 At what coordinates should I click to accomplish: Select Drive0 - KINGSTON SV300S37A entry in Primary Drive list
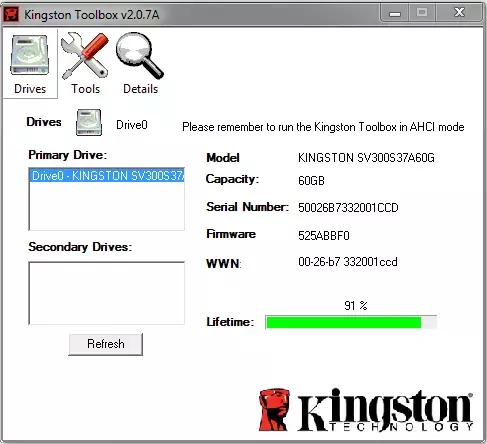click(x=107, y=176)
